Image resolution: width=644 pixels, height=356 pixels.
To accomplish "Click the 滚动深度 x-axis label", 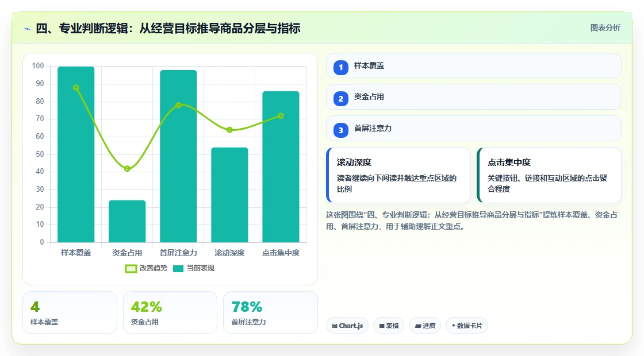I will (x=229, y=253).
